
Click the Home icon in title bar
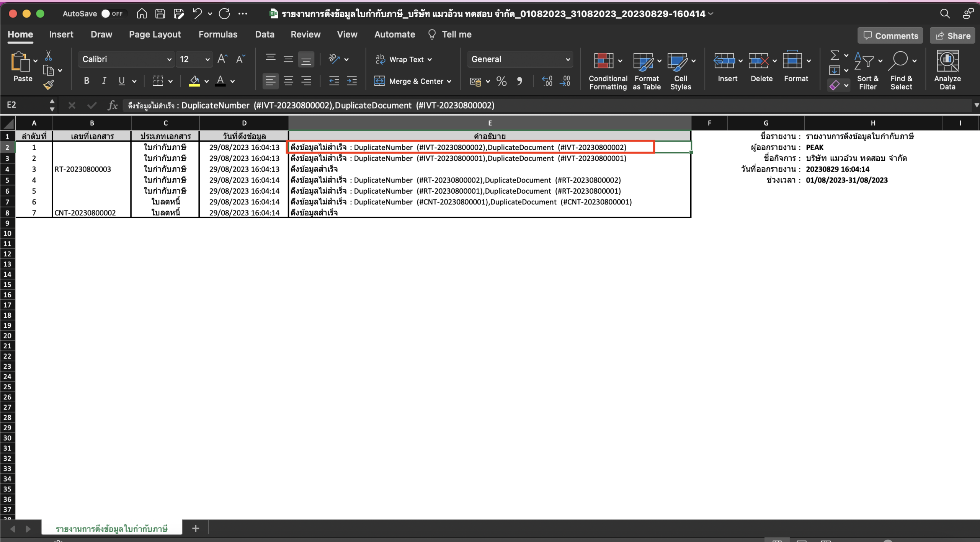coord(142,14)
